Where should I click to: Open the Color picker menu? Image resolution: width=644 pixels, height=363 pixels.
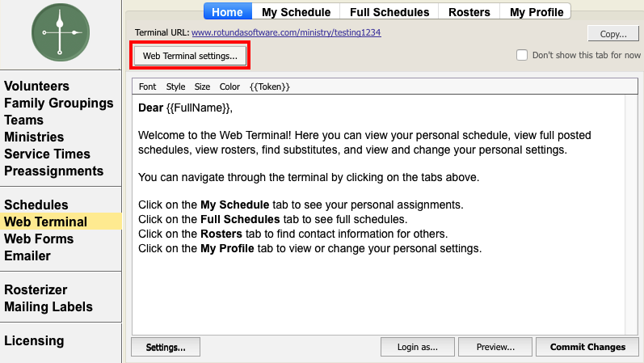pyautogui.click(x=229, y=87)
